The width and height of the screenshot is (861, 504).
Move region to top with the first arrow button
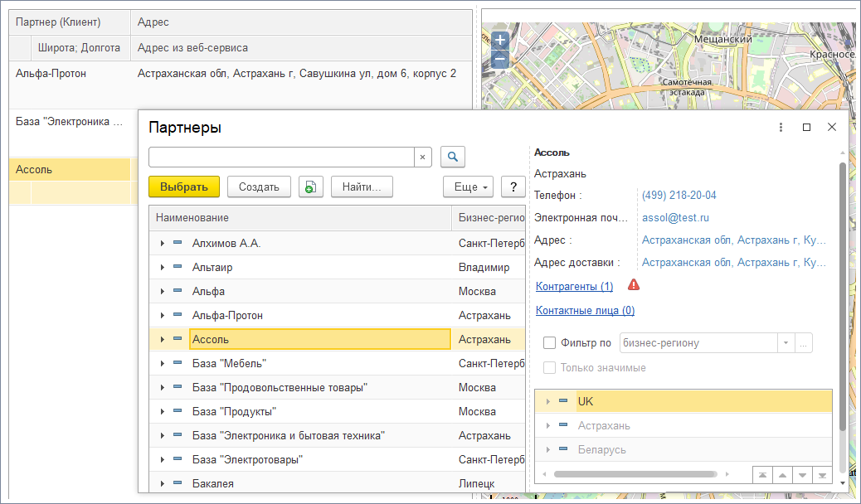click(x=761, y=475)
